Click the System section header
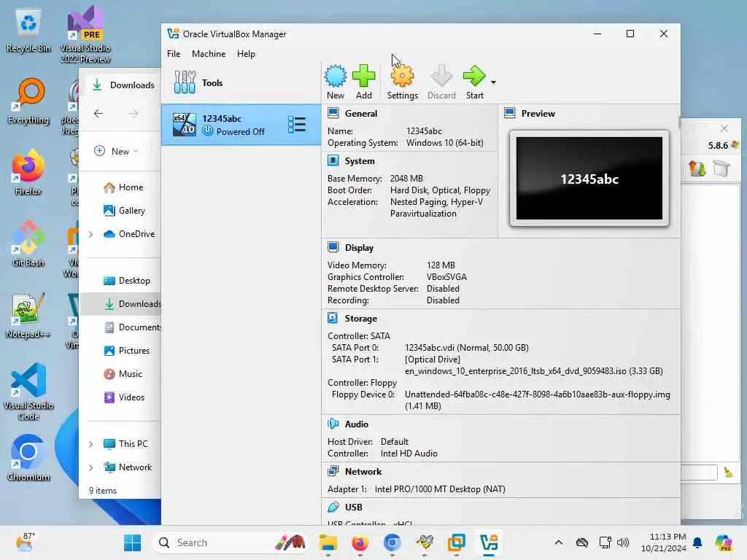Image resolution: width=747 pixels, height=560 pixels. [360, 161]
